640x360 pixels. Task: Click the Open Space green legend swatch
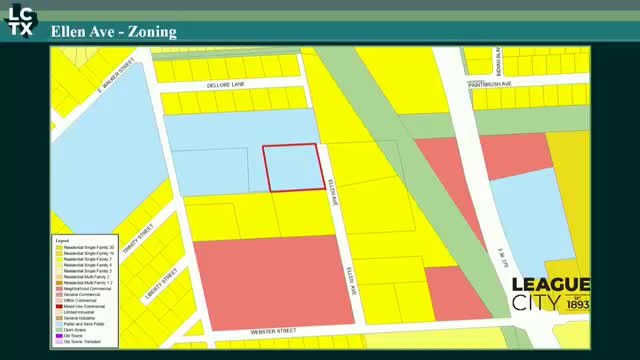click(59, 330)
